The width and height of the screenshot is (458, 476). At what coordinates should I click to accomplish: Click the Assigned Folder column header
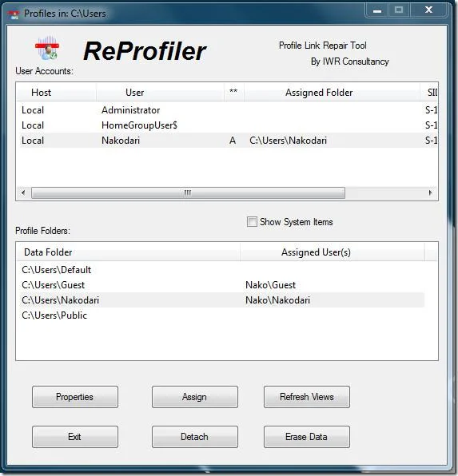point(332,93)
